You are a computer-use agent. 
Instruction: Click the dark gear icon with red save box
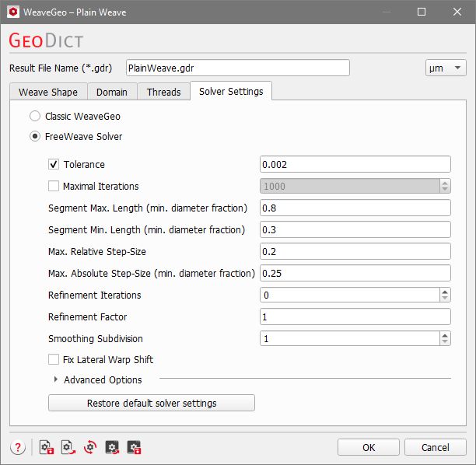[134, 447]
